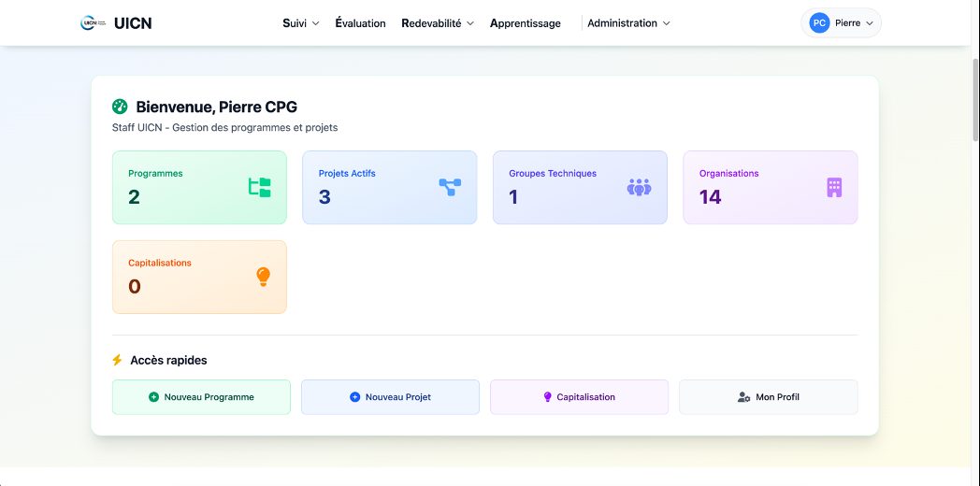980x486 pixels.
Task: Click the Nouveau Projet button
Action: pos(390,396)
